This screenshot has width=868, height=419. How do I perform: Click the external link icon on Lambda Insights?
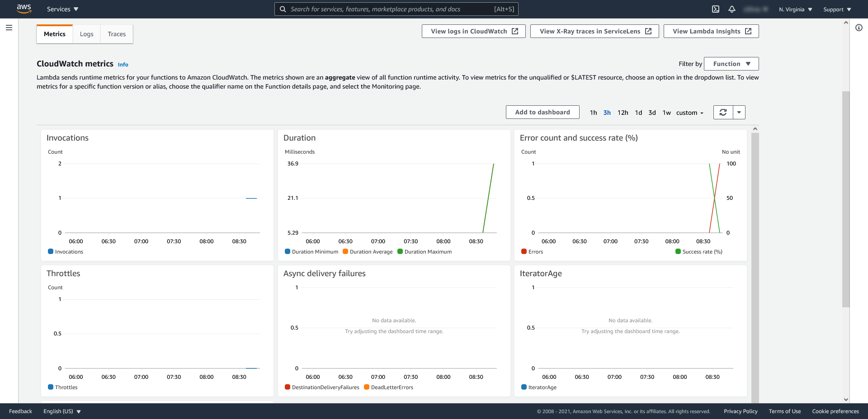[x=748, y=31]
